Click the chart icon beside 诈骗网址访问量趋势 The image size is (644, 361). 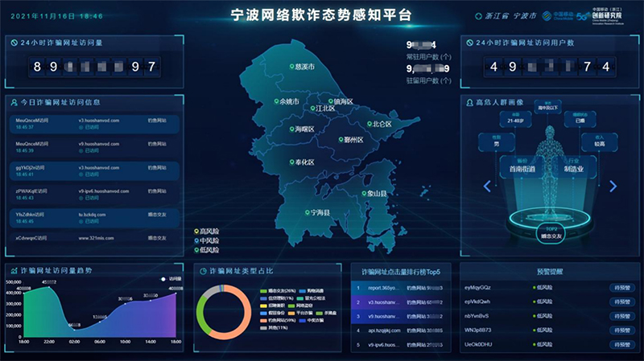pos(14,272)
